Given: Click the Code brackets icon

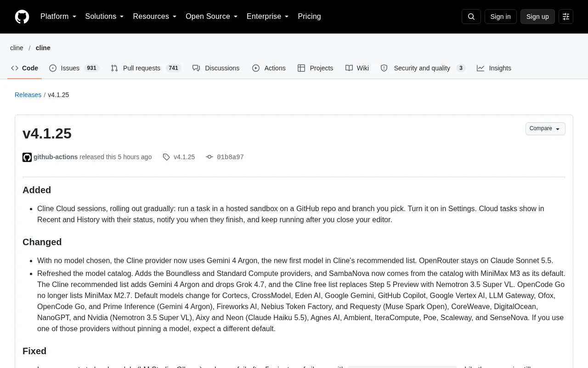Looking at the screenshot, I should pos(15,68).
